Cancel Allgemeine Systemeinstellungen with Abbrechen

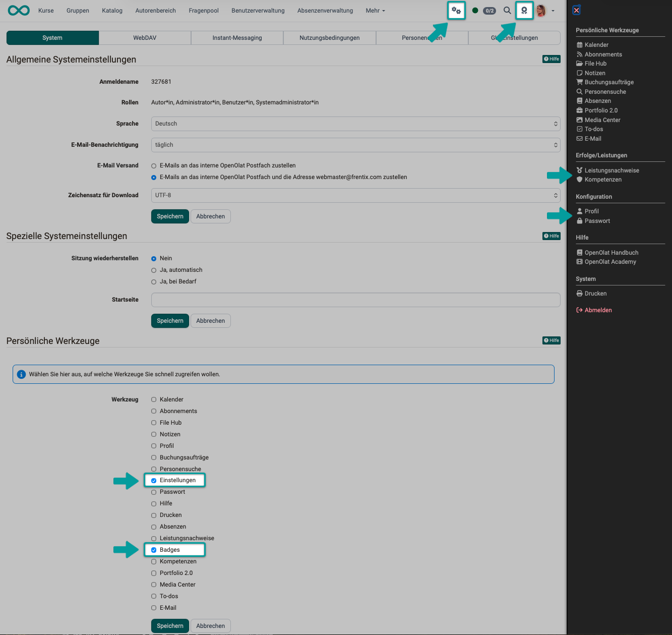(x=211, y=216)
